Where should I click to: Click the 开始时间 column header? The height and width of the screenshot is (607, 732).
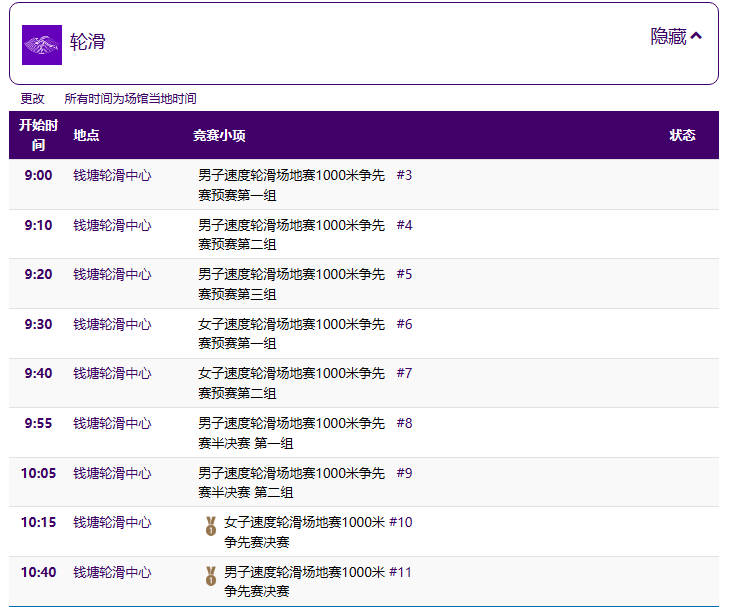38,135
